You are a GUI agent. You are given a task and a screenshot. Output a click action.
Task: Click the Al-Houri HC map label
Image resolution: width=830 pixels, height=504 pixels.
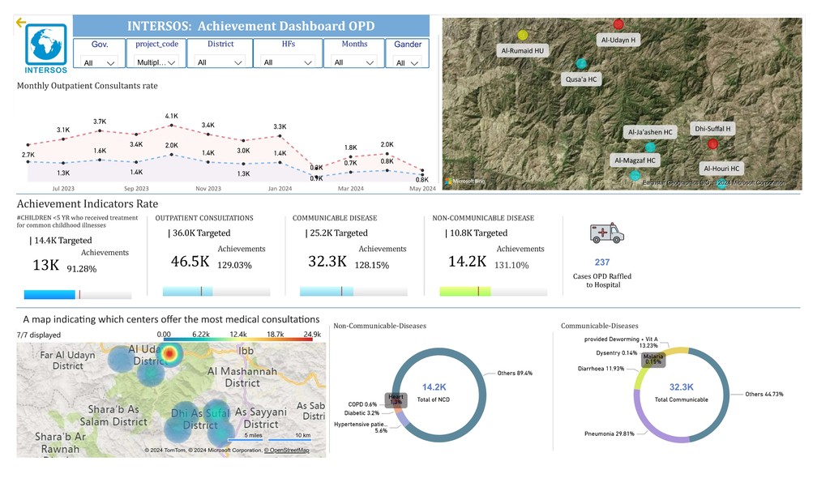tap(721, 169)
